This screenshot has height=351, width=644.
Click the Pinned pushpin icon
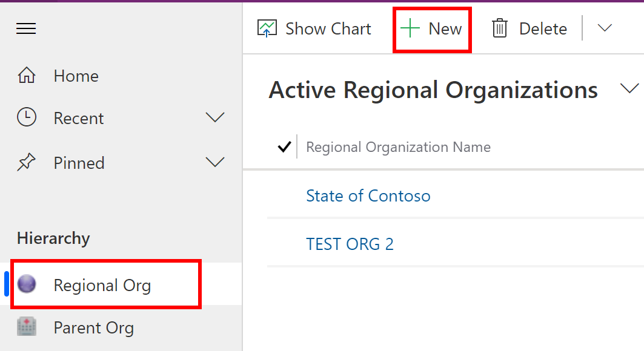pos(26,162)
